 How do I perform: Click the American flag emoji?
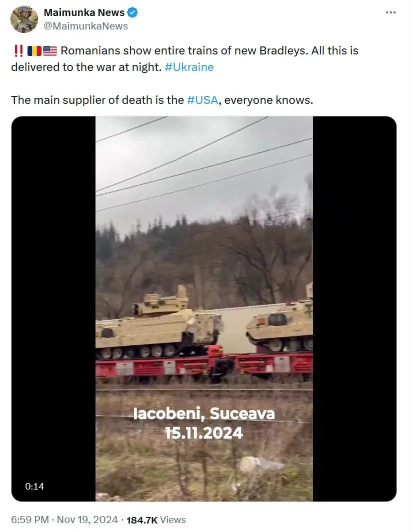point(50,51)
